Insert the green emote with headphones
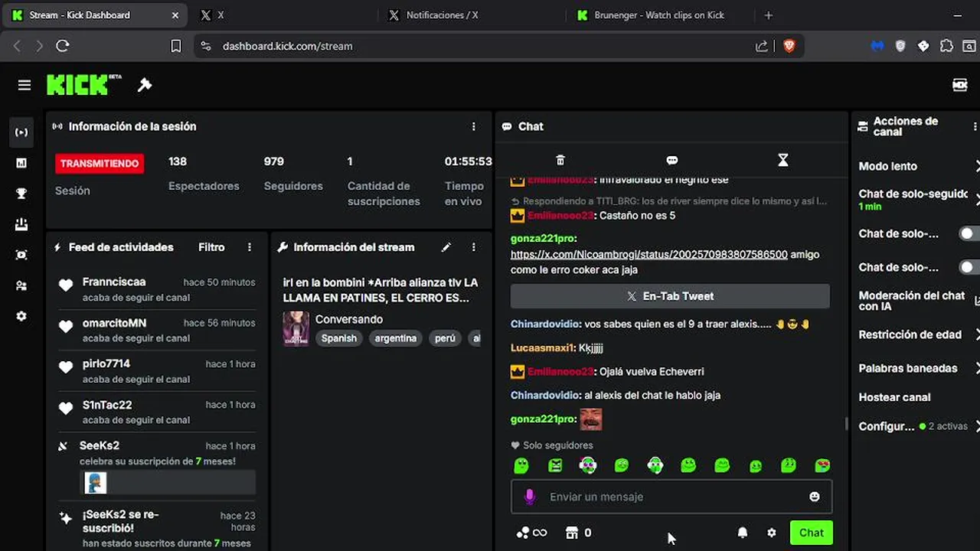The image size is (980, 551). click(655, 465)
